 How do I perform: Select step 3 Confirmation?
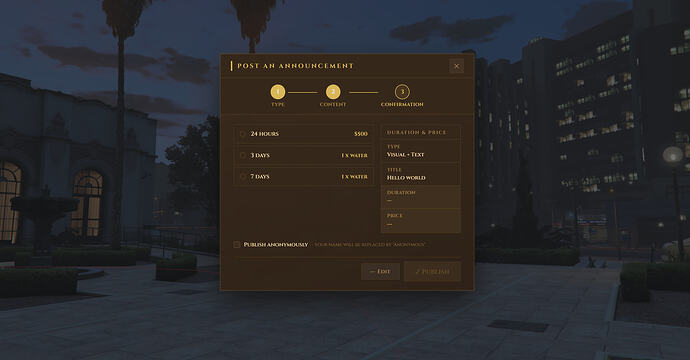(x=402, y=92)
